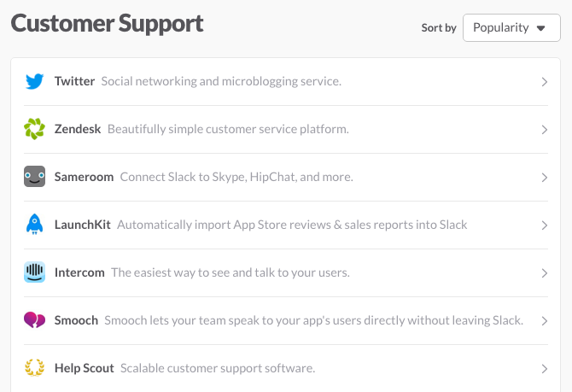This screenshot has height=392, width=572.
Task: Open the Popularity sort dropdown
Action: [x=511, y=27]
